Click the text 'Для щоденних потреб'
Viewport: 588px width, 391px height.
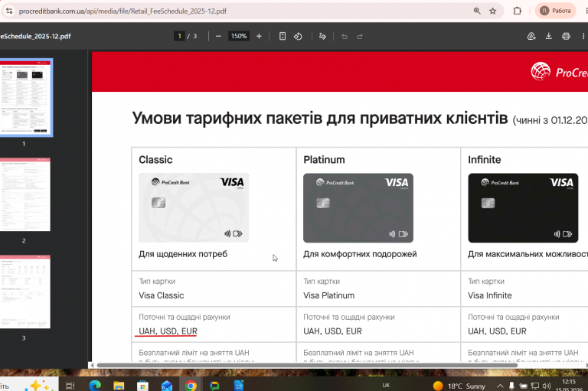coord(183,254)
